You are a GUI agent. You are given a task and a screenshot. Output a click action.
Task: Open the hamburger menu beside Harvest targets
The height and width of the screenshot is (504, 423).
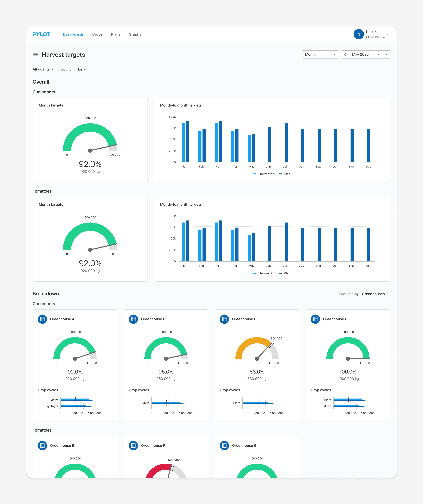pos(36,55)
